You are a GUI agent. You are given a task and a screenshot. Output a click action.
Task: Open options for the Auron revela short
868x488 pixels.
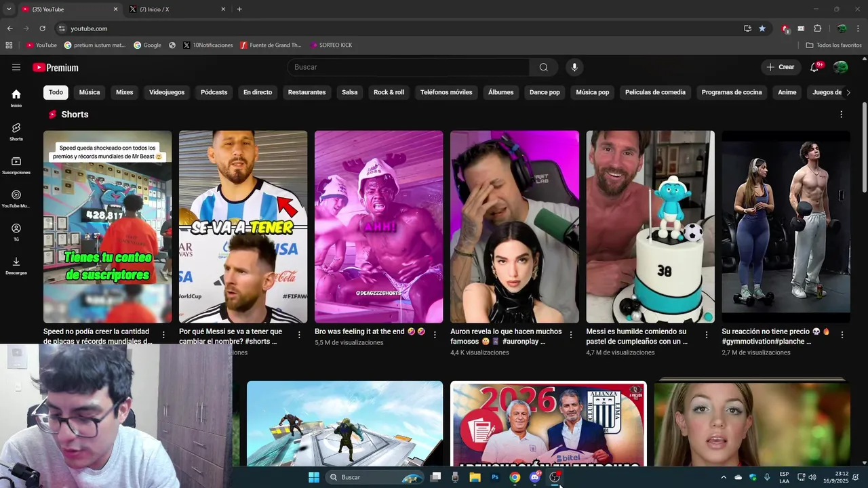point(571,335)
